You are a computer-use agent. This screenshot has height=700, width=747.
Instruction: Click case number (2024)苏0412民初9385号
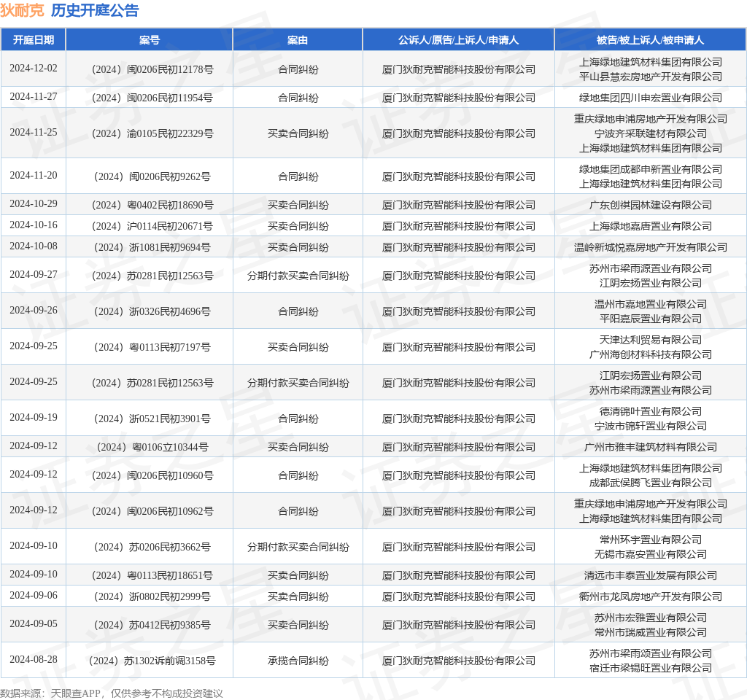click(x=152, y=625)
